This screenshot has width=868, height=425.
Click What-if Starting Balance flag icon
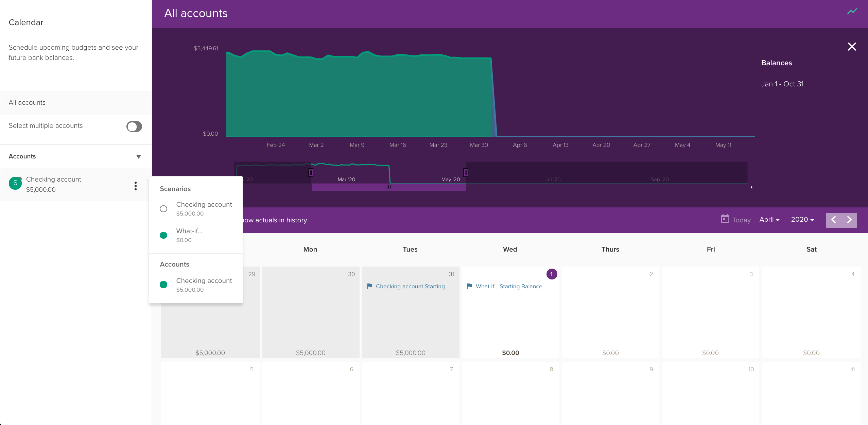click(x=469, y=286)
